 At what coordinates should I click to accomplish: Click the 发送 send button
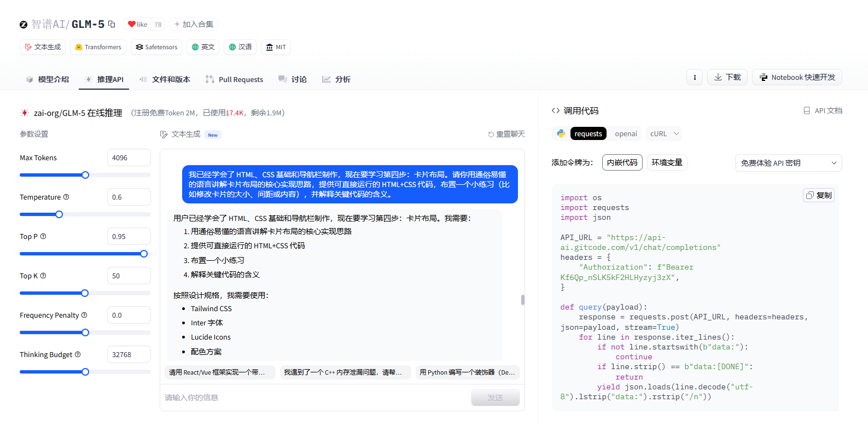tap(496, 398)
